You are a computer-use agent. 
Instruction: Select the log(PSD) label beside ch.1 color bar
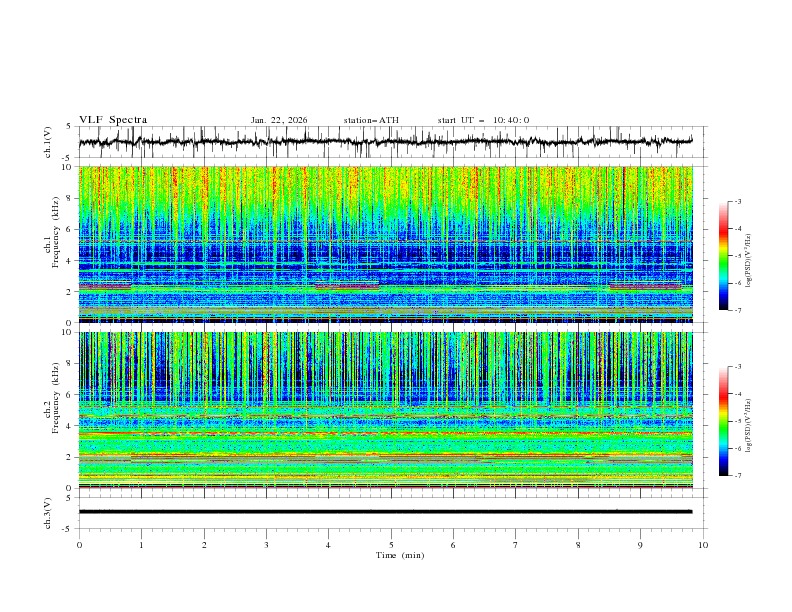(749, 261)
